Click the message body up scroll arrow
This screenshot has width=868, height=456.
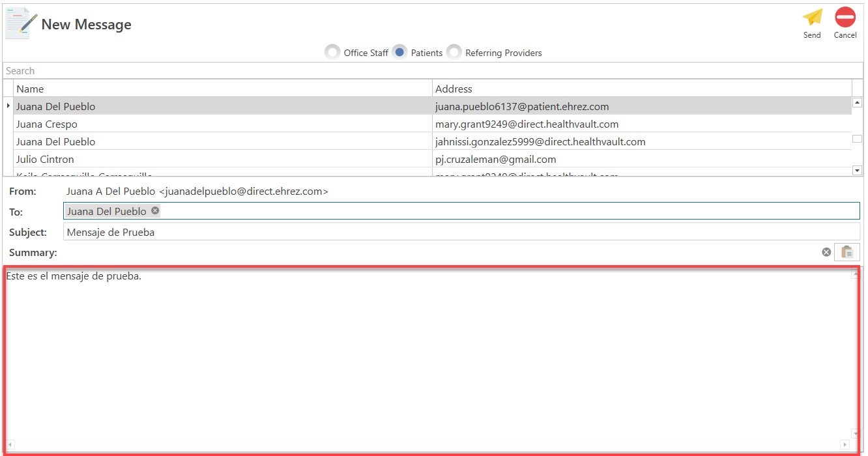click(x=854, y=274)
